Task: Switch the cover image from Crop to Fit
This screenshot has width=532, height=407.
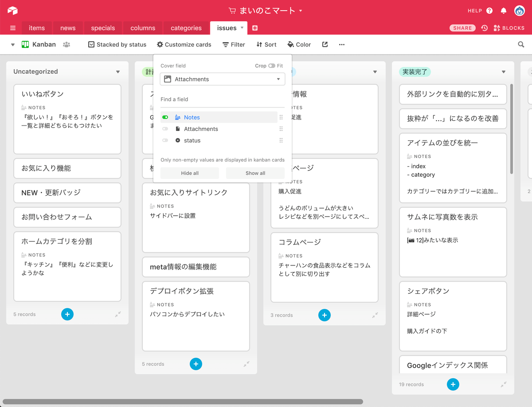Action: pyautogui.click(x=271, y=65)
